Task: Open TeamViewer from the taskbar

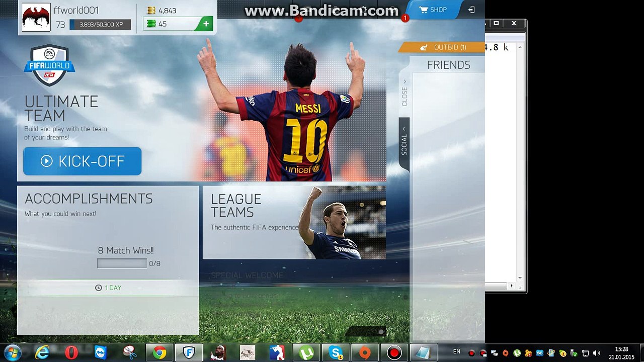Action: click(x=101, y=353)
